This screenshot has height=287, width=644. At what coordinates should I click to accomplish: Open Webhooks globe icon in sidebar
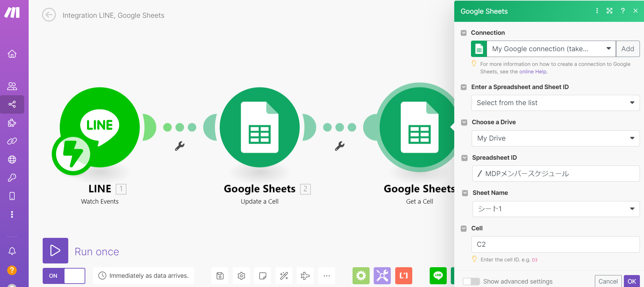[x=12, y=159]
